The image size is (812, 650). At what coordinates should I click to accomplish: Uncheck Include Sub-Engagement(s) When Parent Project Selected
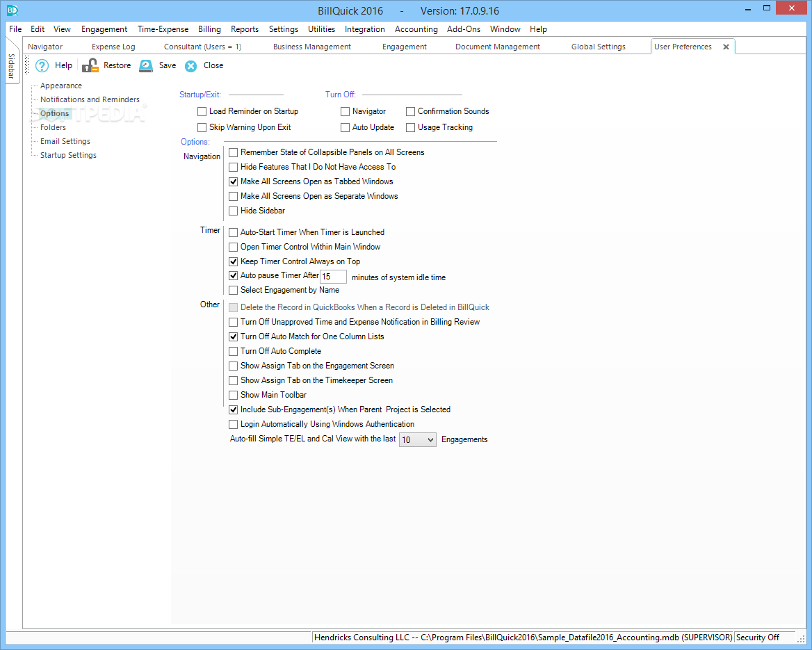tap(234, 409)
